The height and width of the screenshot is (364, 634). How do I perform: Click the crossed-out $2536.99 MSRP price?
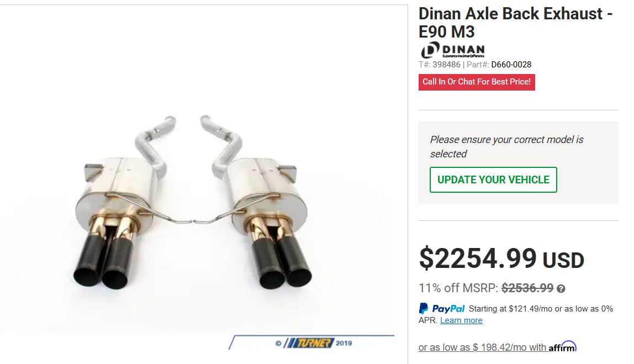click(x=527, y=288)
